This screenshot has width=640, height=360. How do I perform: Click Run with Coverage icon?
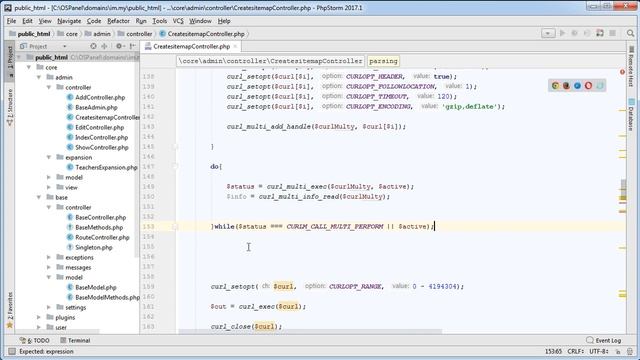click(x=587, y=33)
